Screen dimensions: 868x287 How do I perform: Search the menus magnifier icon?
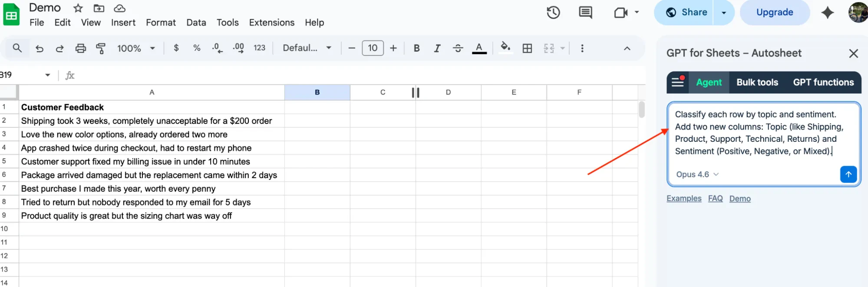pos(17,48)
